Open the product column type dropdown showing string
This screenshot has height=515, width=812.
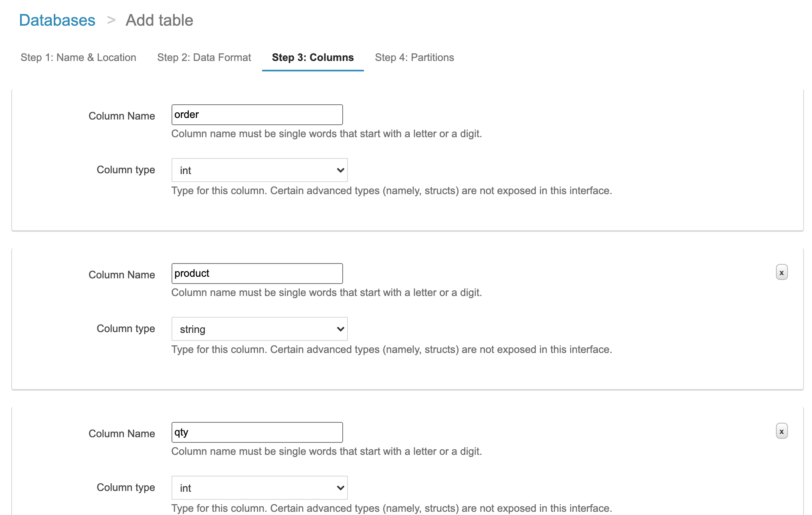click(259, 329)
